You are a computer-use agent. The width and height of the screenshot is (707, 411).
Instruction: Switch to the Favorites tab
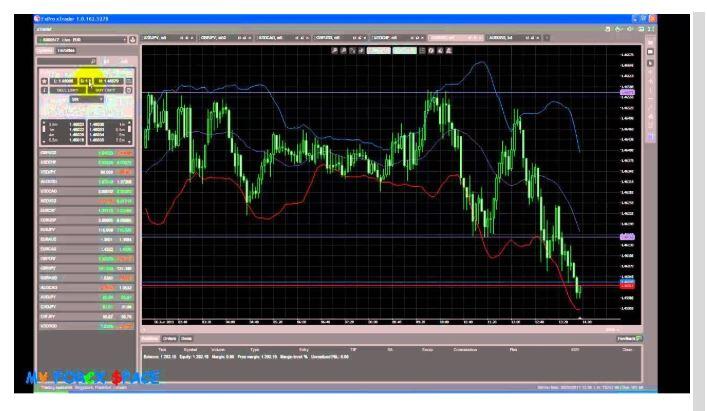66,50
